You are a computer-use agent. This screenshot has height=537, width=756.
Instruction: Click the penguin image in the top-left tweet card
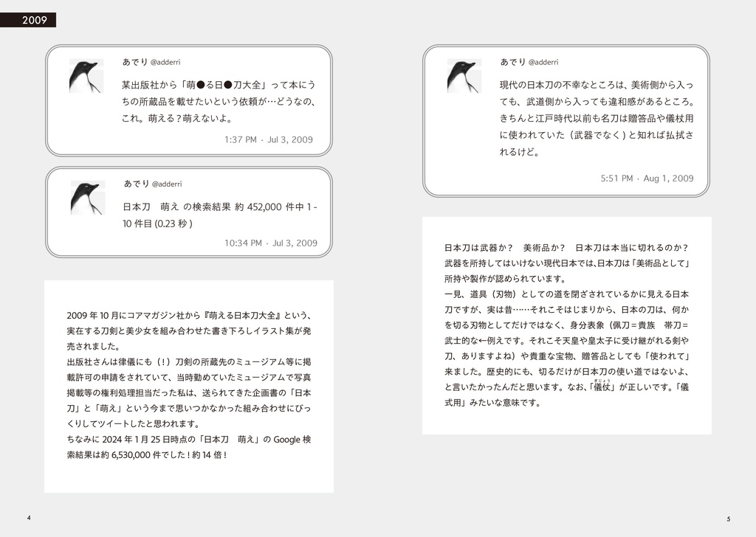click(87, 74)
